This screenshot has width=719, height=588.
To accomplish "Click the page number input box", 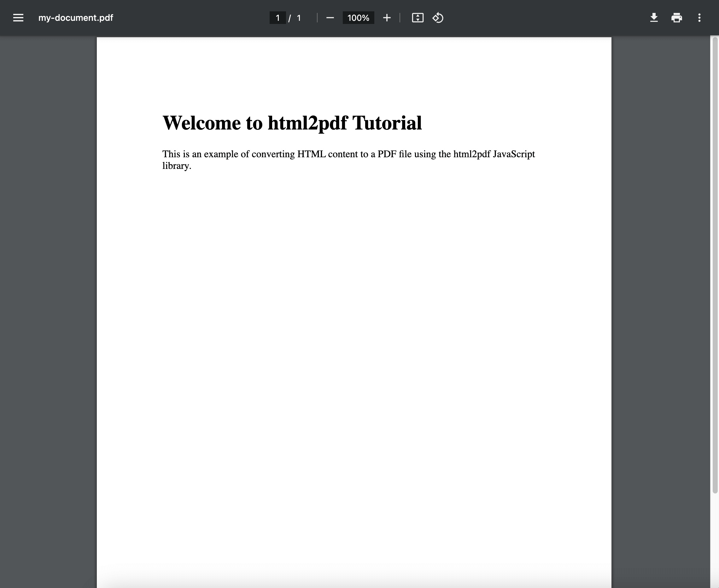I will [x=277, y=18].
